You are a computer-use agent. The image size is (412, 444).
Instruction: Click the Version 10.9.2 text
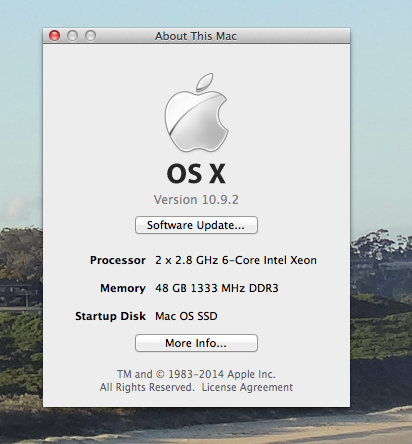click(x=196, y=200)
